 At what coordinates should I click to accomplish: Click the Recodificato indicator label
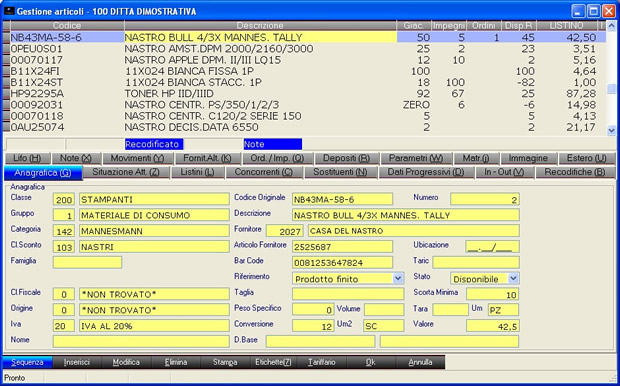[154, 144]
